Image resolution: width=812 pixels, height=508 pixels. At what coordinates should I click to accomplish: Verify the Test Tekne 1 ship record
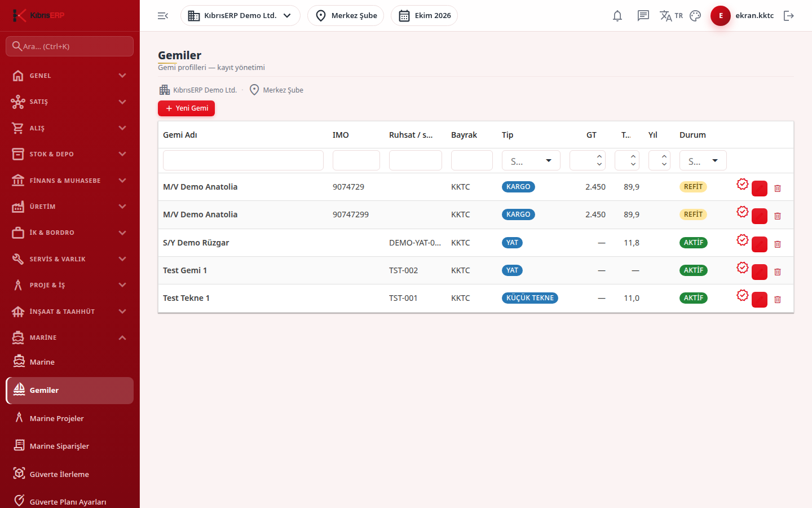pos(743,295)
